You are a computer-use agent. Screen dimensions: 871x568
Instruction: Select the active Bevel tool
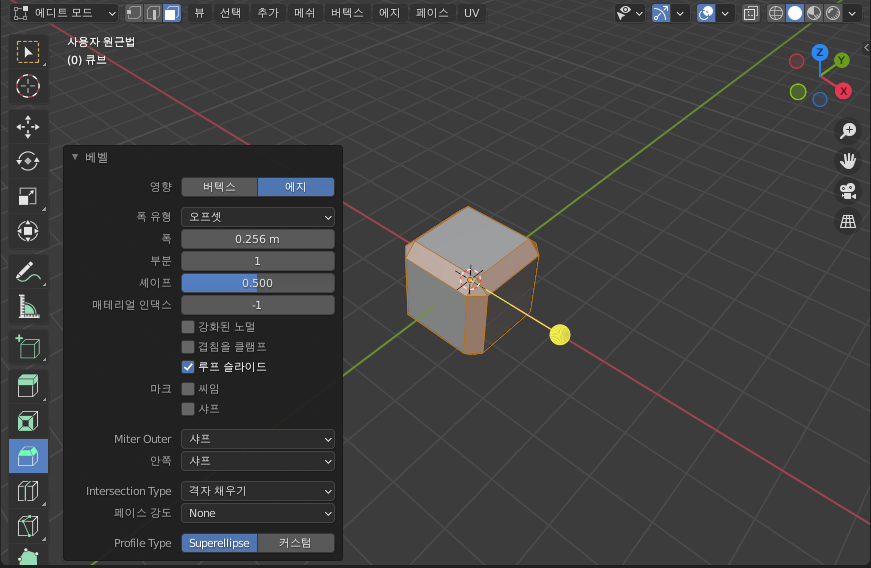click(x=28, y=456)
